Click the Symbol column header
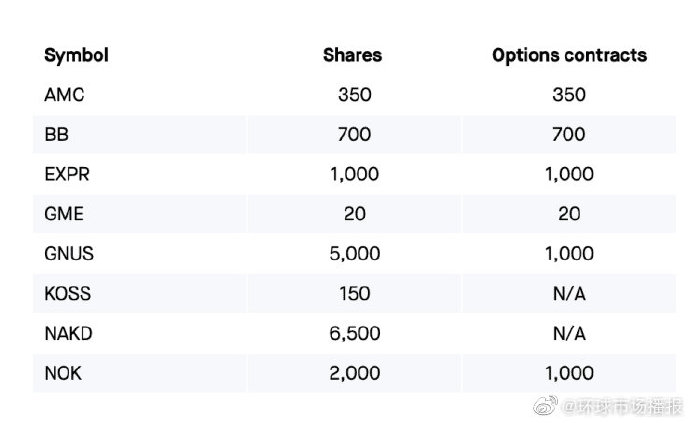Viewport: 690px width, 423px height. (76, 55)
